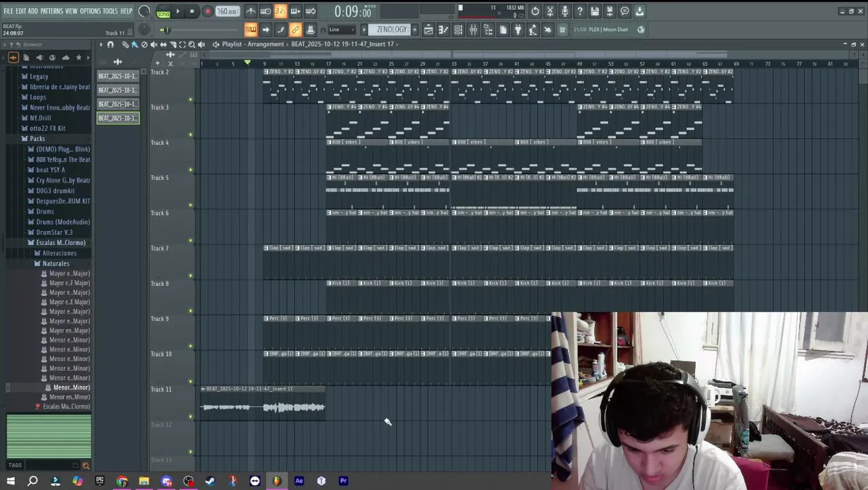Toggle Pat/Song mode button
This screenshot has height=490, width=868.
click(x=163, y=12)
